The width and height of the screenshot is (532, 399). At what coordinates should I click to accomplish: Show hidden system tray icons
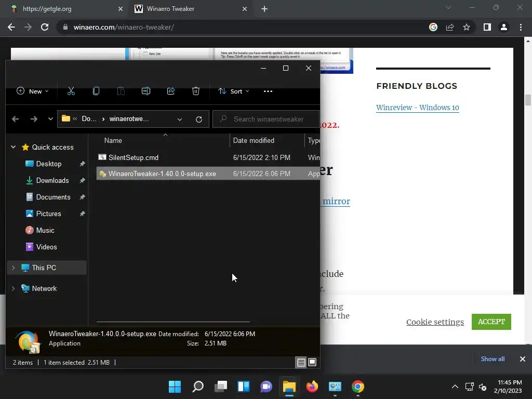coord(455,387)
